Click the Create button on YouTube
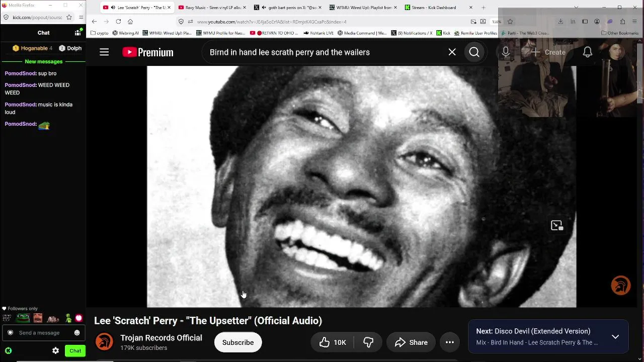 click(x=548, y=52)
